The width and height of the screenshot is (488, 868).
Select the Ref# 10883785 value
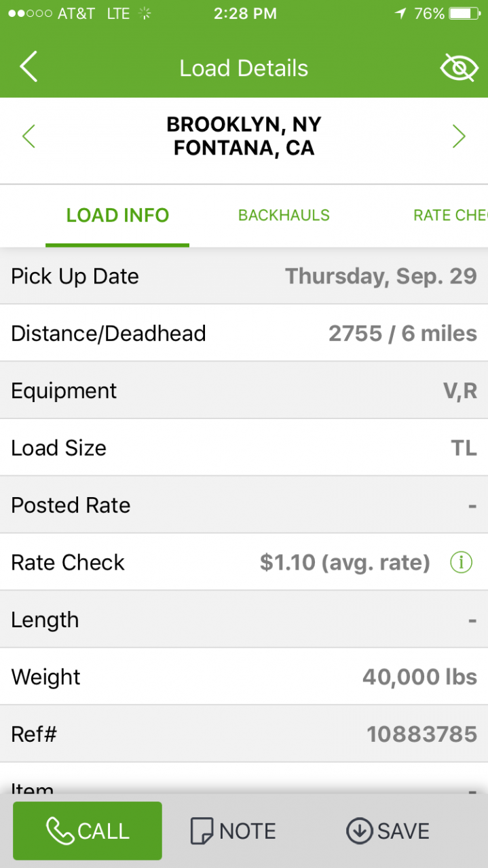[421, 734]
